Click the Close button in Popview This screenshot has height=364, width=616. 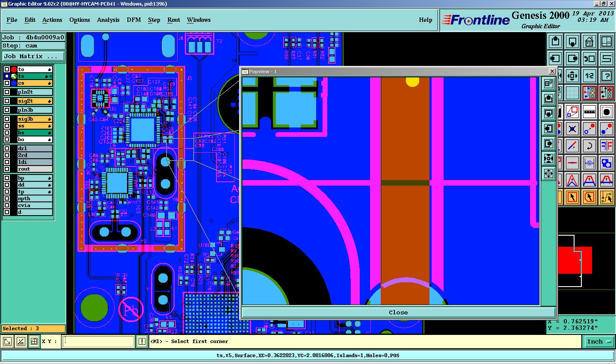(398, 312)
